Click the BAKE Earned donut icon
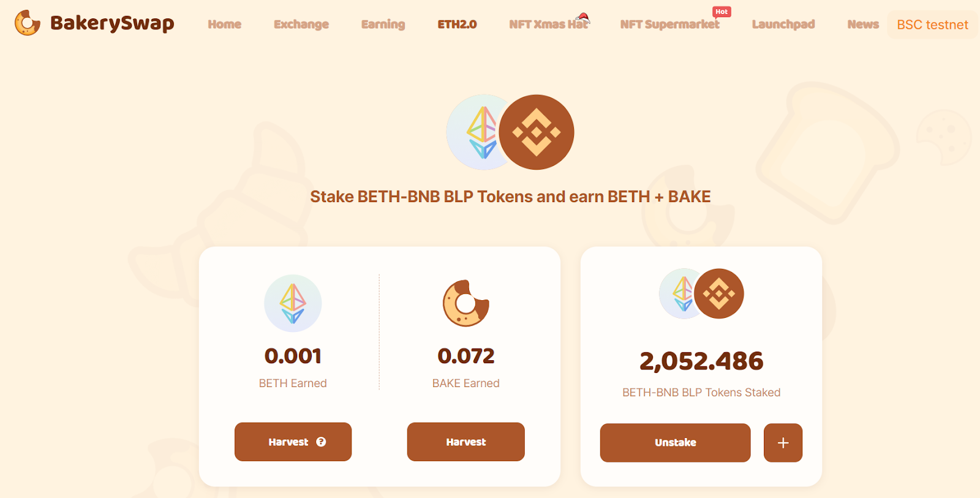The width and height of the screenshot is (980, 498). [466, 303]
